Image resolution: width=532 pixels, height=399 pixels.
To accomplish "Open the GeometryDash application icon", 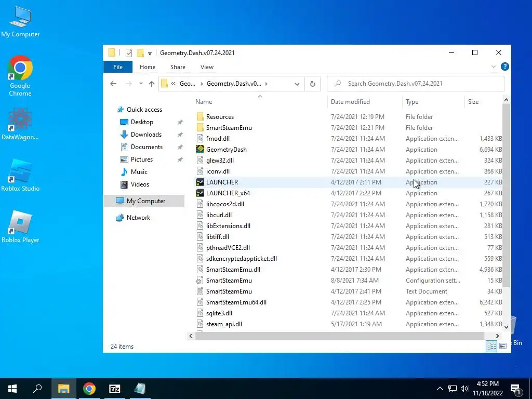I will pos(200,149).
